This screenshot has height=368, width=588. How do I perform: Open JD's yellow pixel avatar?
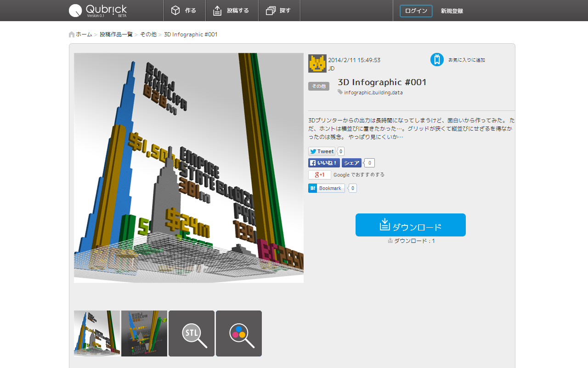(317, 63)
